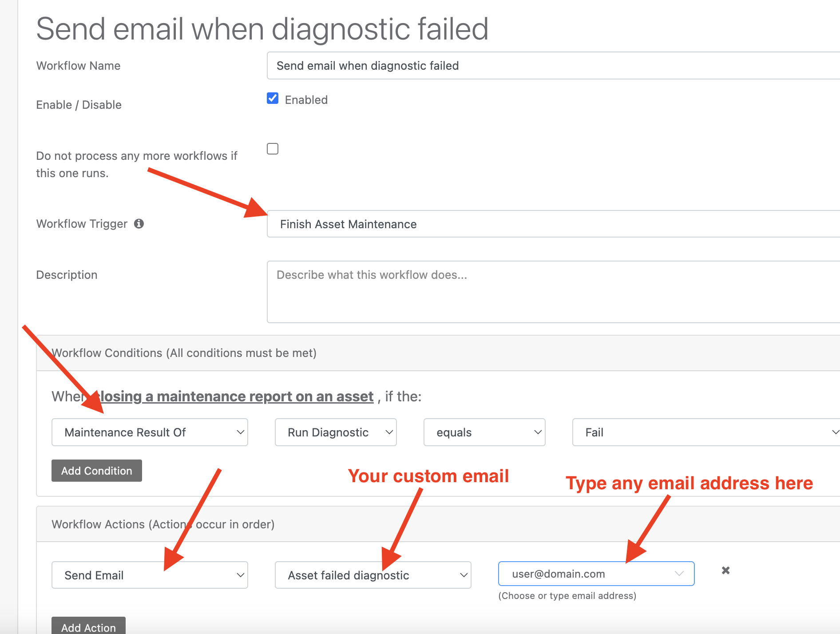This screenshot has height=634, width=840.
Task: Click the user@domain.com email address field
Action: pos(586,574)
